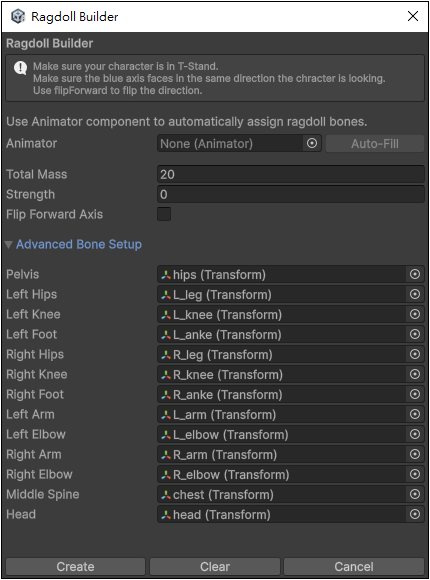Focus the Total Mass input field
Screen dimensions: 430x580
(290, 174)
